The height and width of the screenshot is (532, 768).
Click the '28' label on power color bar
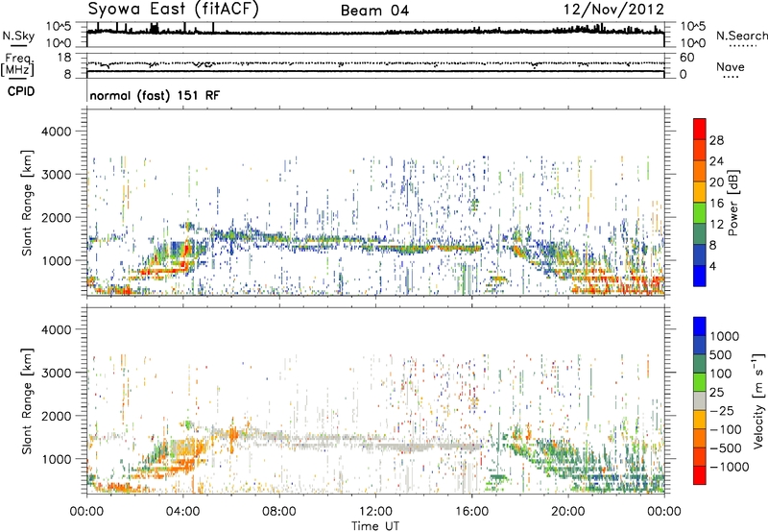[x=716, y=140]
